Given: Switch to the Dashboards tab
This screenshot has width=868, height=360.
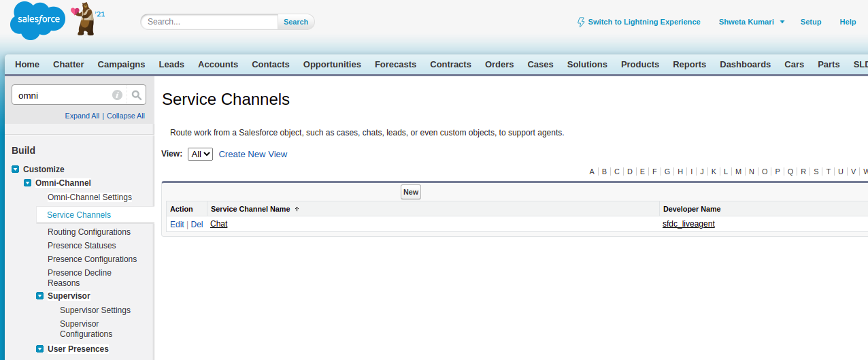Looking at the screenshot, I should [x=745, y=64].
